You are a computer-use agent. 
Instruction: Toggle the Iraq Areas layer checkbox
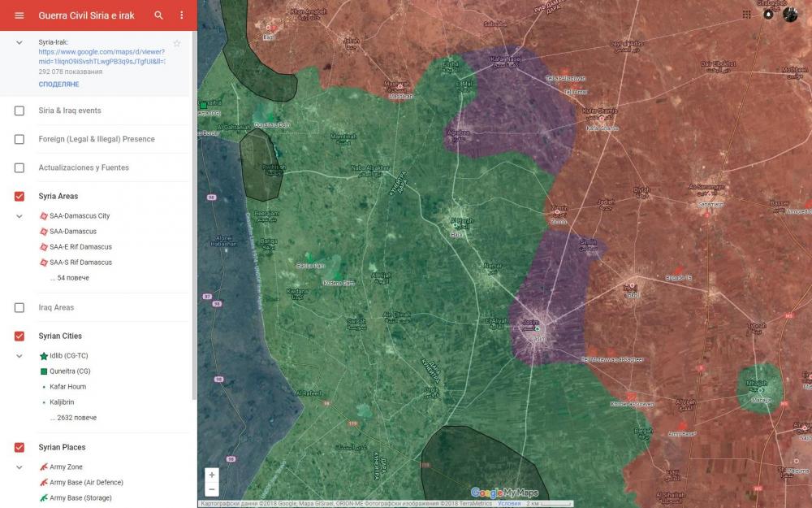coord(19,308)
